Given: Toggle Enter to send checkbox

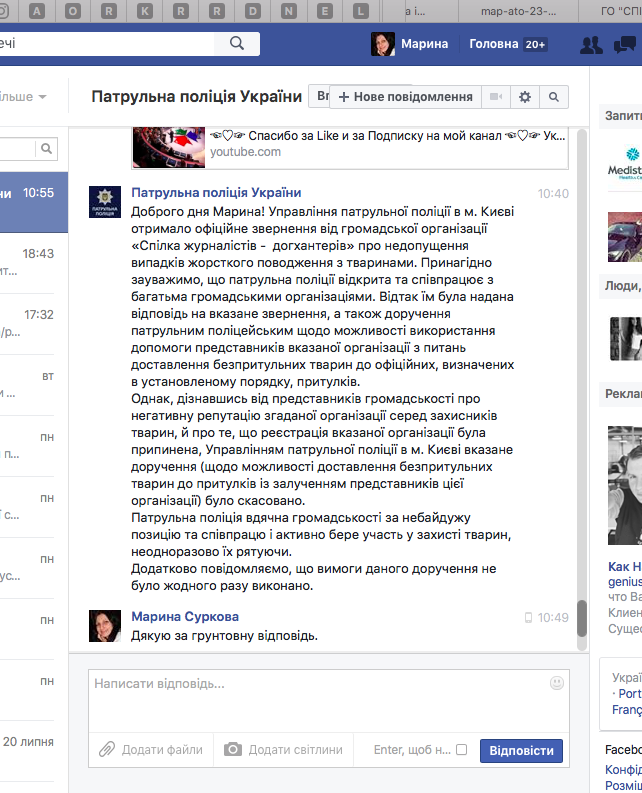Looking at the screenshot, I should point(461,750).
